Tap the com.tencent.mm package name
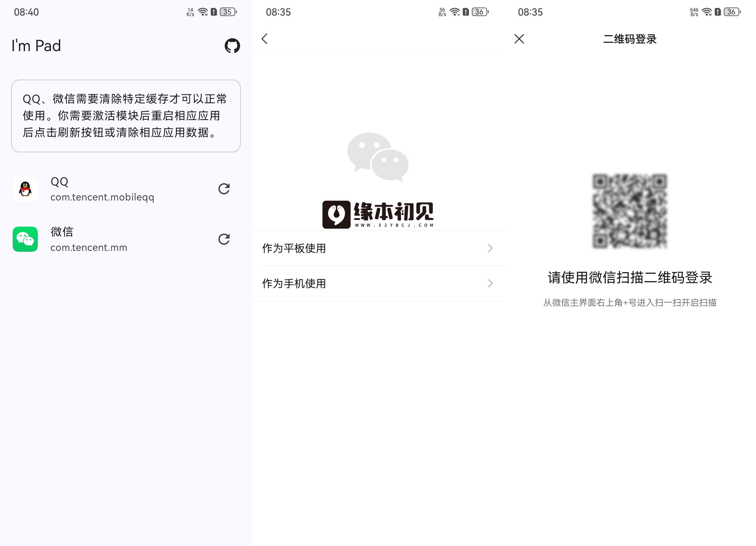 89,247
